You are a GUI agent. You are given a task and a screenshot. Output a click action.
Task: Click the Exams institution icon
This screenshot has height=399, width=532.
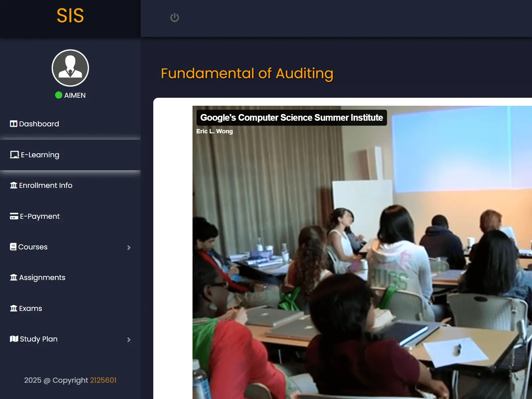[14, 308]
